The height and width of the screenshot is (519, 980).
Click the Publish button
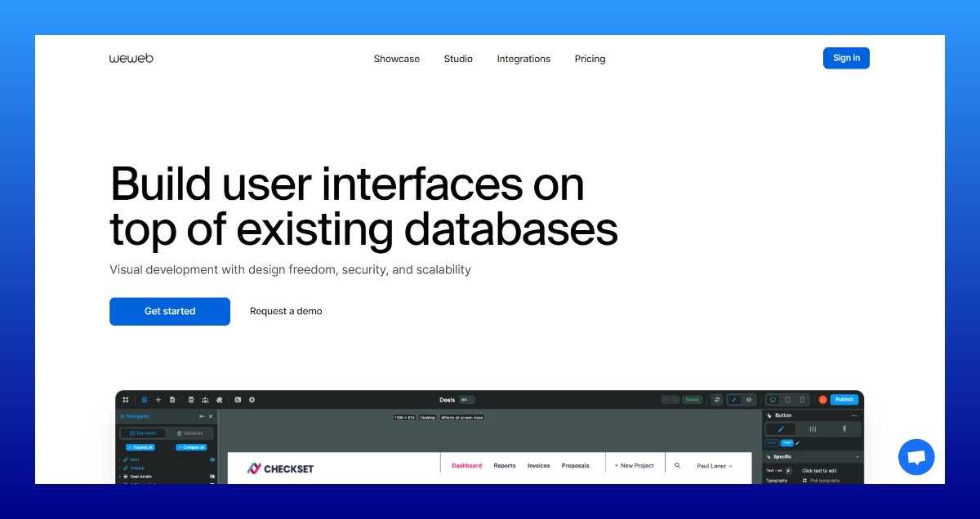pos(844,400)
